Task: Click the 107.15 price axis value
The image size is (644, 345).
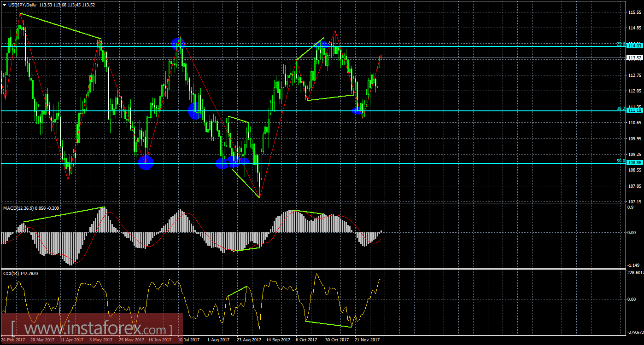Action: (635, 201)
